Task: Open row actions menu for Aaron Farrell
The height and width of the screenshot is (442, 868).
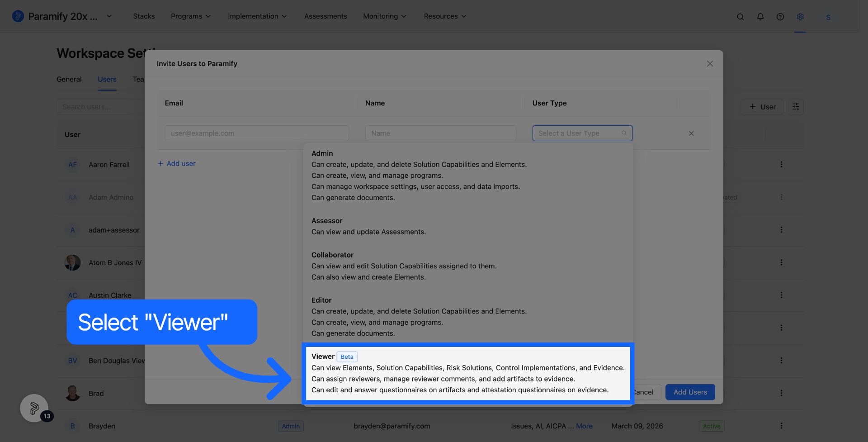Action: click(781, 165)
